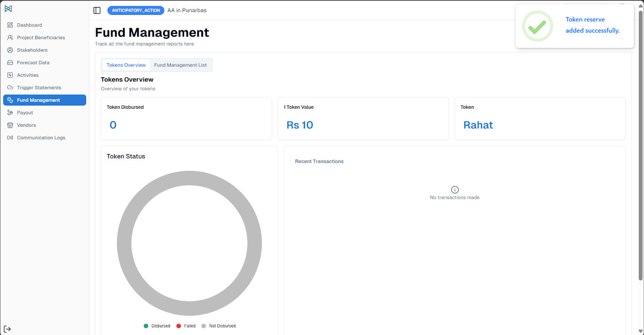Toggle the sidebar panel icon
Viewport: 644px width, 335px height.
click(x=97, y=10)
